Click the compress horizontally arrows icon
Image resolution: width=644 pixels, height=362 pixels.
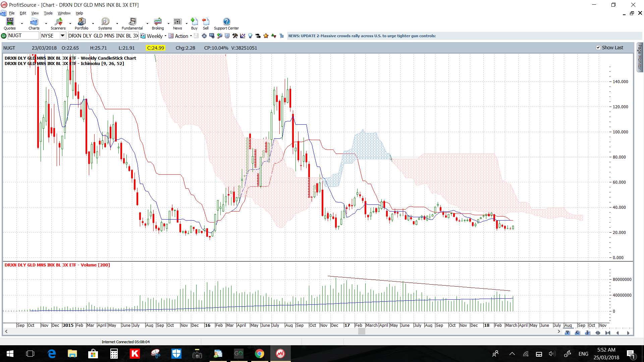point(608,333)
